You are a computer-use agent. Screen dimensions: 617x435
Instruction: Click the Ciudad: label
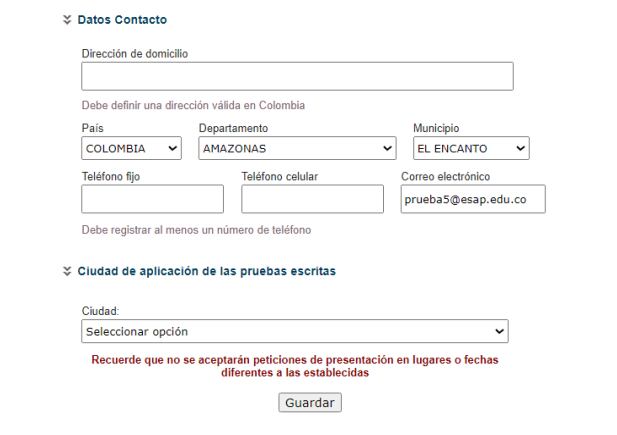[x=98, y=311]
